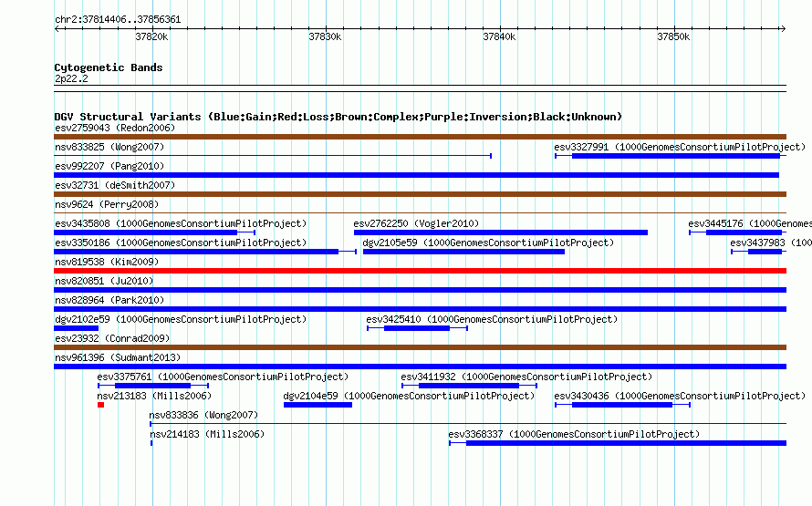Click the 37830k ruler tick label
Image resolution: width=812 pixels, height=506 pixels.
point(325,36)
